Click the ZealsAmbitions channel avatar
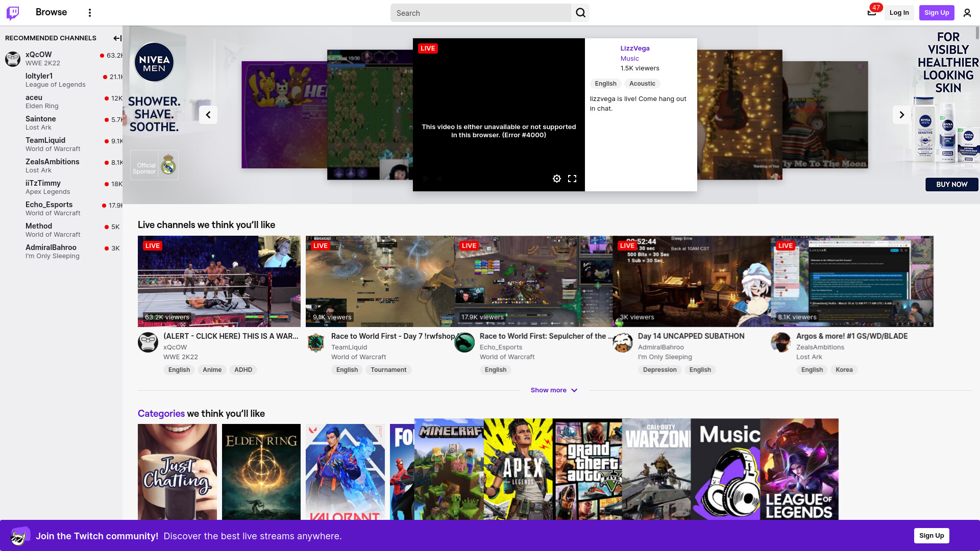This screenshot has width=980, height=551. (781, 342)
